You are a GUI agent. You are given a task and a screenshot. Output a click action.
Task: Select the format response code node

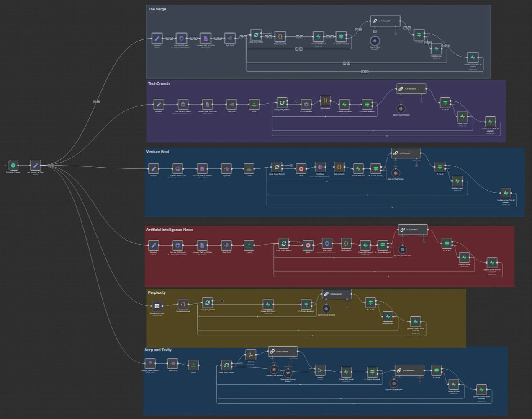click(183, 304)
